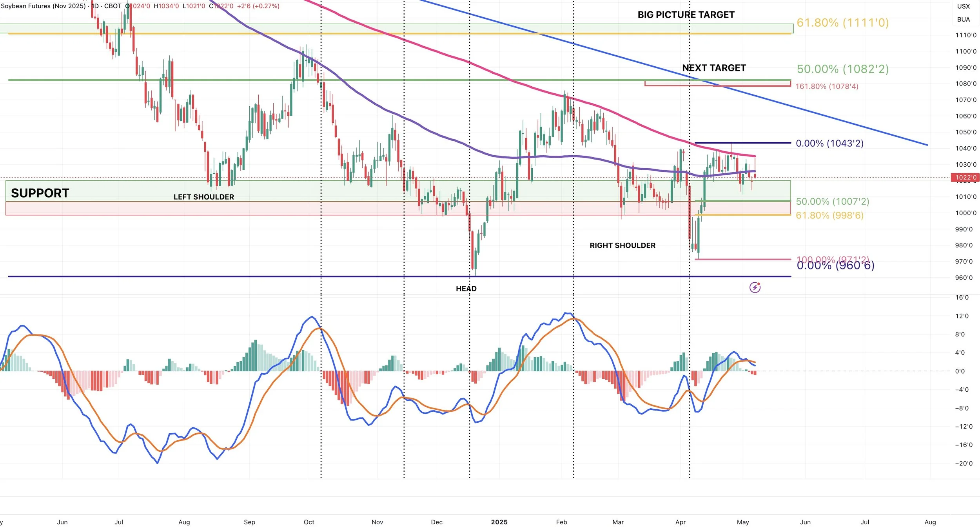Select the 61.80% (1111'0) Fibonacci label
Screen dimensions: 980x527
point(842,23)
